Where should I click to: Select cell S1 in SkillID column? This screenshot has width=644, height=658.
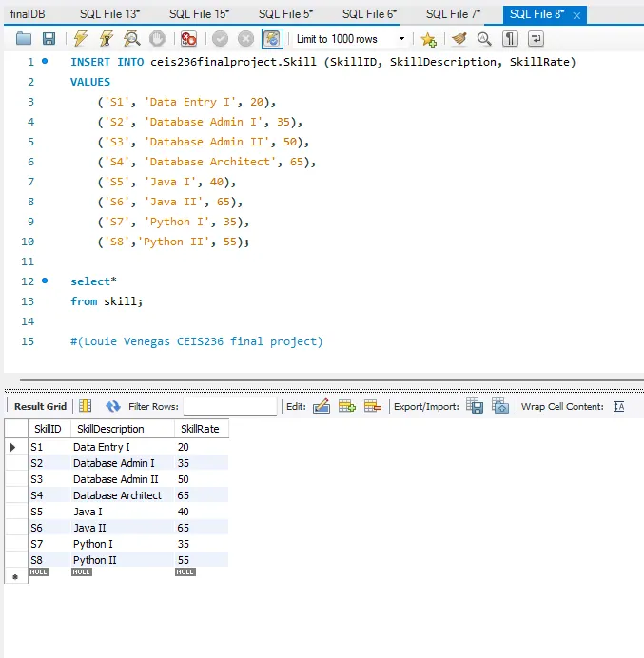coord(49,447)
